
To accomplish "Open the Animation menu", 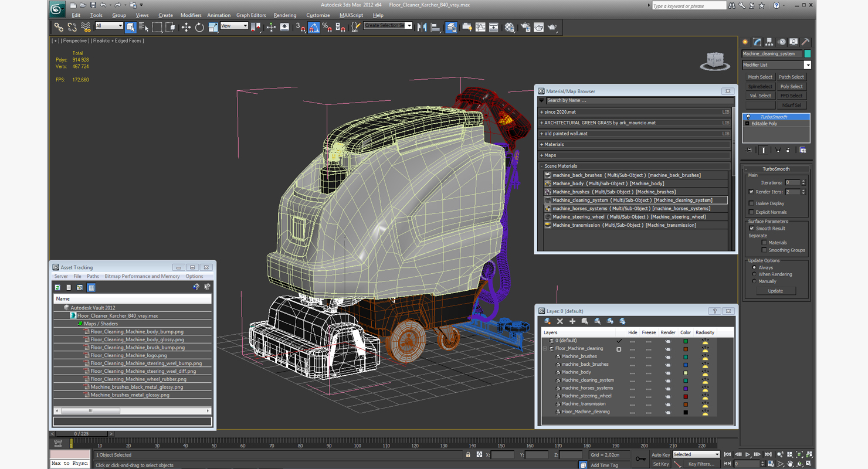I will (219, 15).
